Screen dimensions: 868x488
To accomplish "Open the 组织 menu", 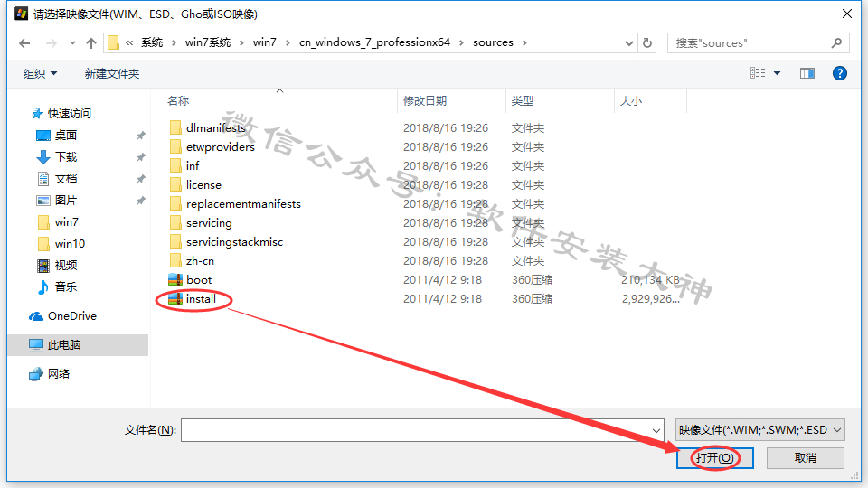I will (x=40, y=73).
